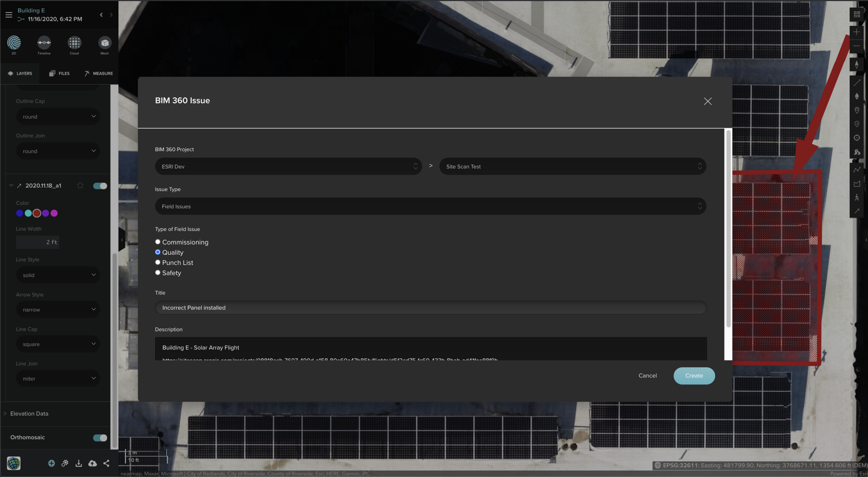Switch to the Mesh view mode
The image size is (868, 477).
(x=104, y=43)
